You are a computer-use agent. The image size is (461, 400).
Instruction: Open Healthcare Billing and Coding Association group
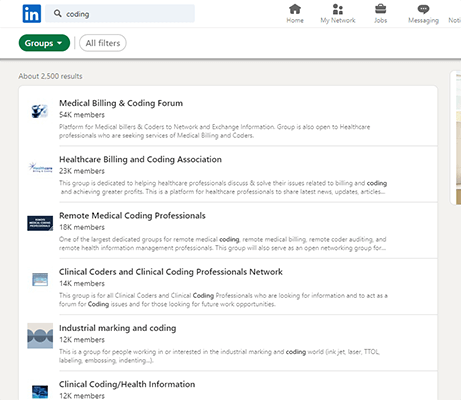[x=140, y=159]
